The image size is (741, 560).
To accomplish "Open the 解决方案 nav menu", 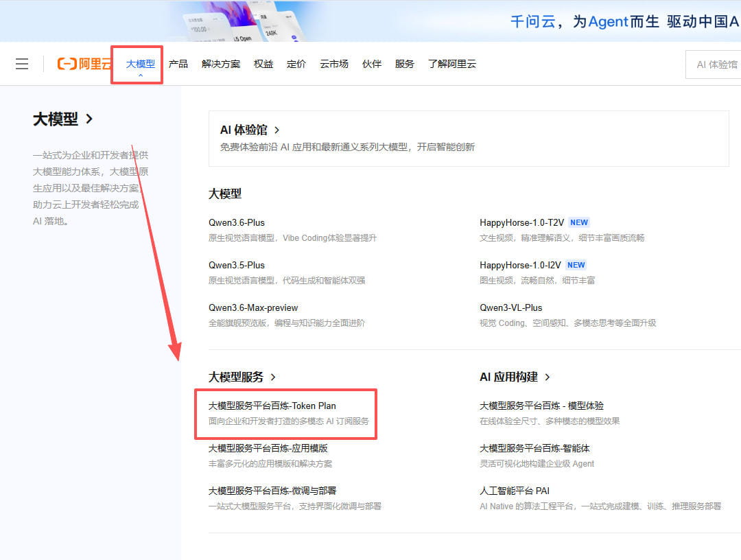I will pos(221,64).
